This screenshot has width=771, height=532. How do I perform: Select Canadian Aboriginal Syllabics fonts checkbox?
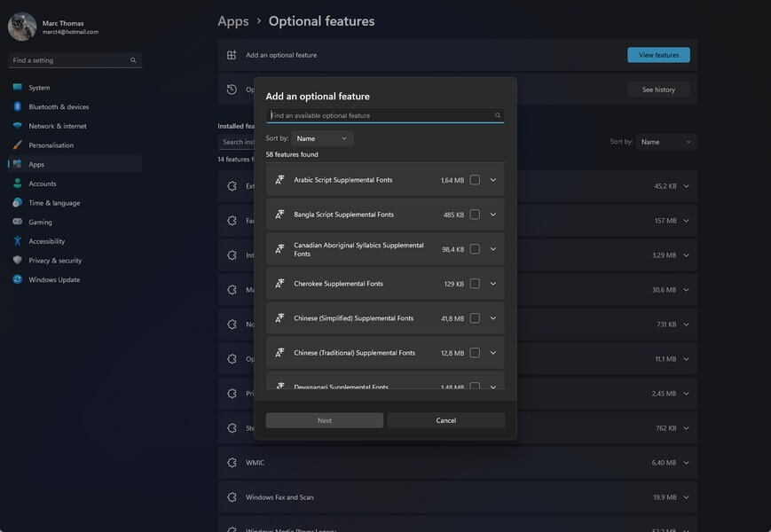click(x=475, y=249)
